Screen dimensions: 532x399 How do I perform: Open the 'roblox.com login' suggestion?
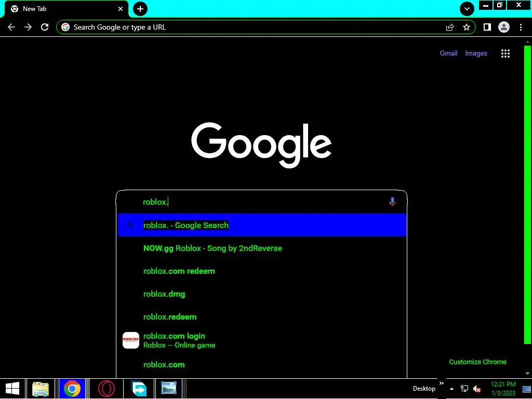click(262, 340)
